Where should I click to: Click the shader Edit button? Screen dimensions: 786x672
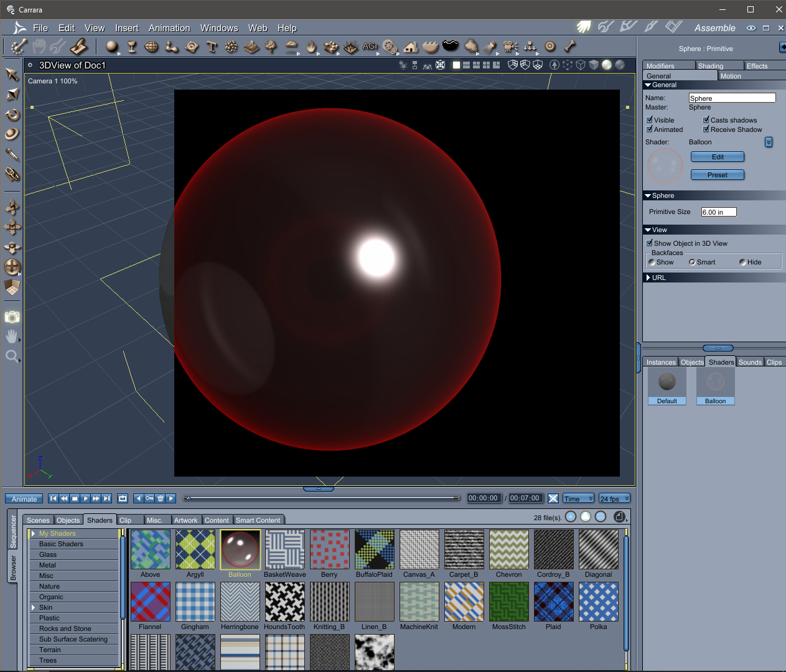click(x=718, y=157)
